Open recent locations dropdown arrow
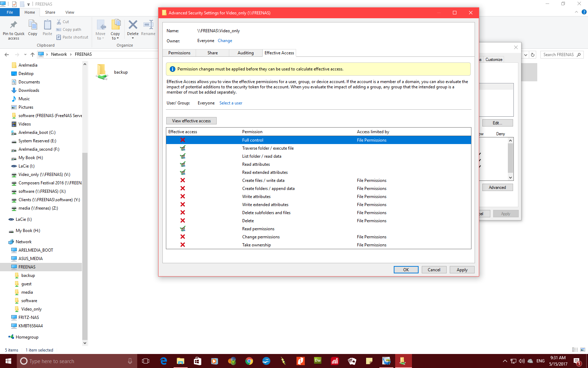 tap(25, 54)
